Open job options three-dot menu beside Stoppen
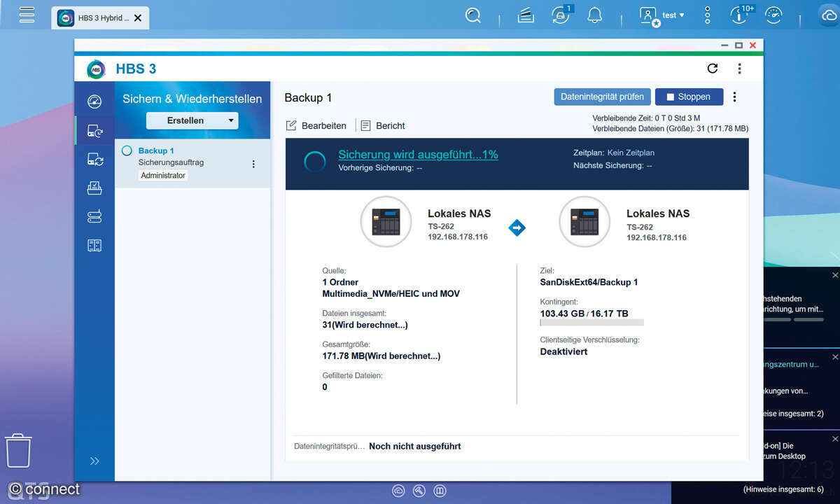 point(734,97)
